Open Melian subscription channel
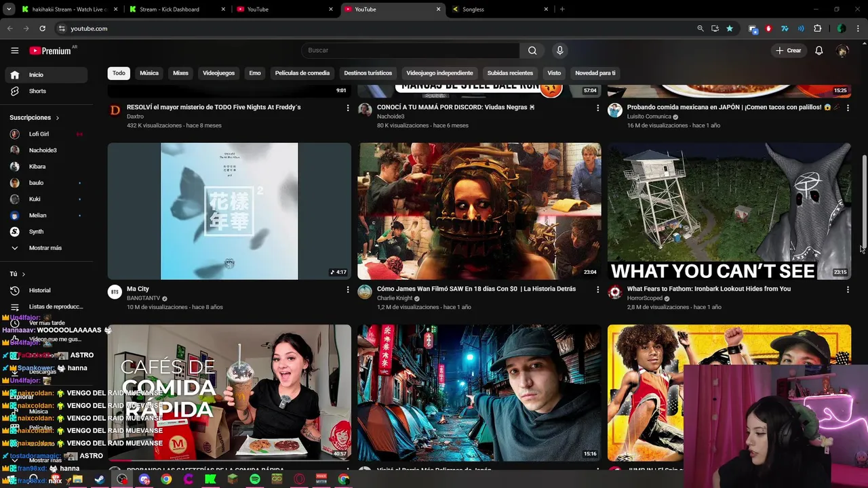 pyautogui.click(x=46, y=215)
